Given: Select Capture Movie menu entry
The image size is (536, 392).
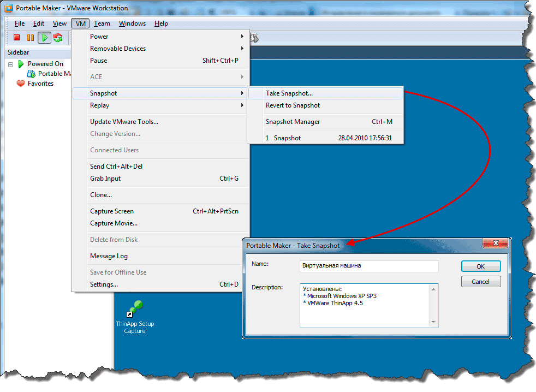Looking at the screenshot, I should [161, 223].
